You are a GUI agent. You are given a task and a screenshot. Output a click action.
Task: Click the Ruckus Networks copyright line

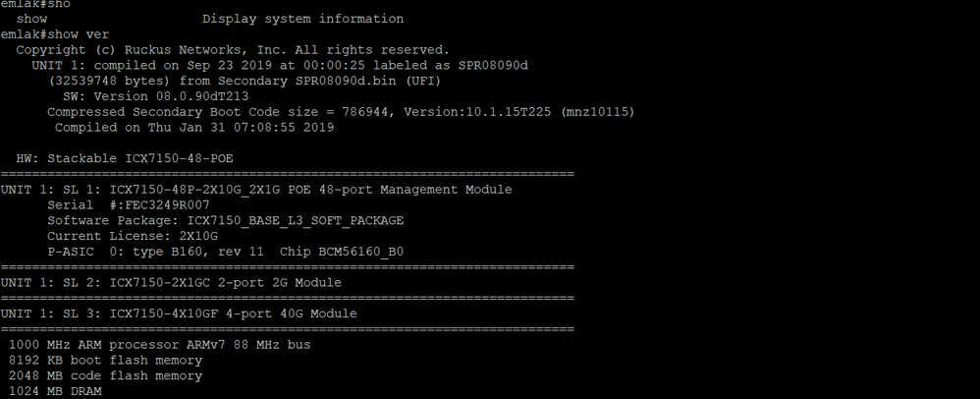(232, 49)
